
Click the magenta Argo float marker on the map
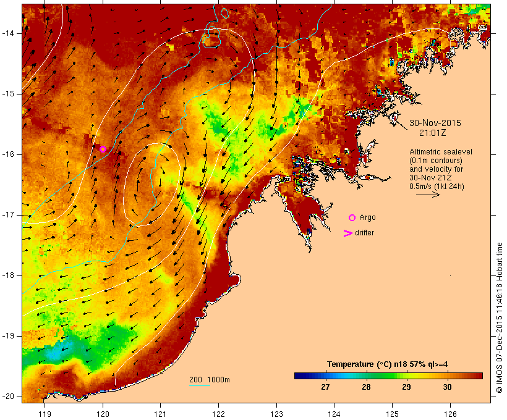point(103,149)
